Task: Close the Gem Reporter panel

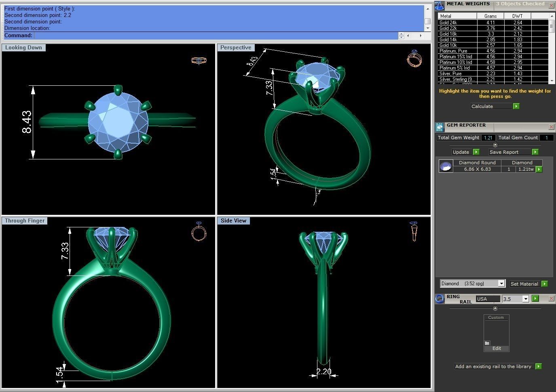Action: tap(551, 127)
